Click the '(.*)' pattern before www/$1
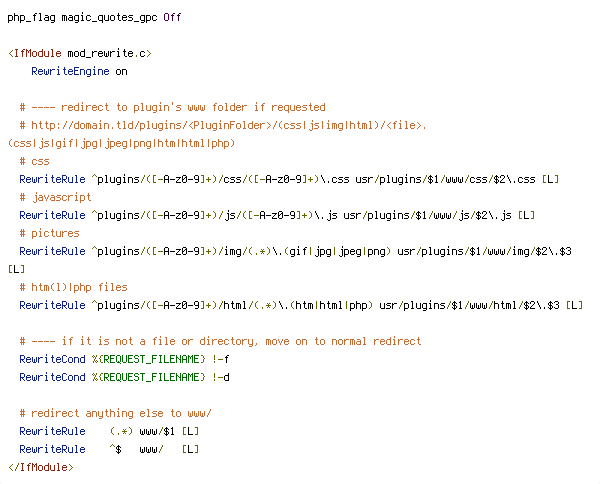This screenshot has width=600, height=484. pos(121,432)
